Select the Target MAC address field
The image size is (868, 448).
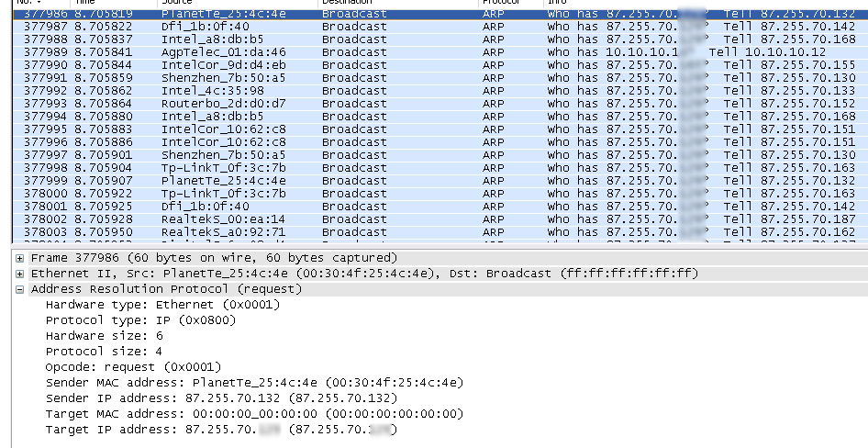tap(254, 414)
